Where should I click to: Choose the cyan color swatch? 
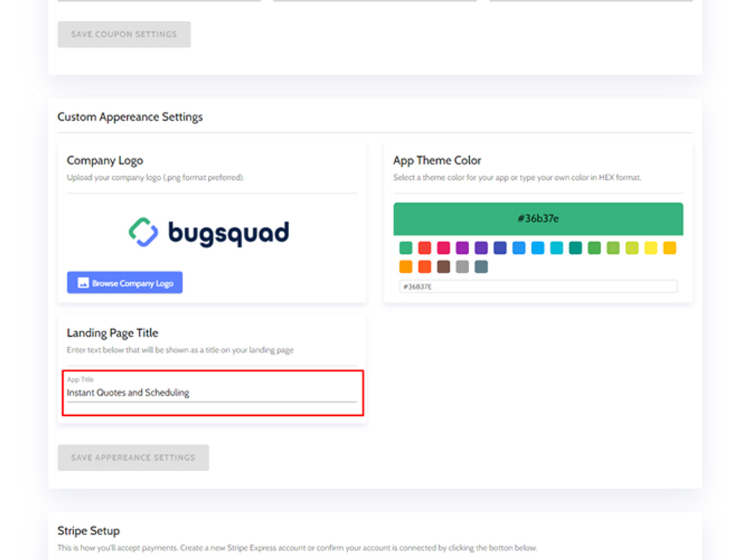(557, 248)
